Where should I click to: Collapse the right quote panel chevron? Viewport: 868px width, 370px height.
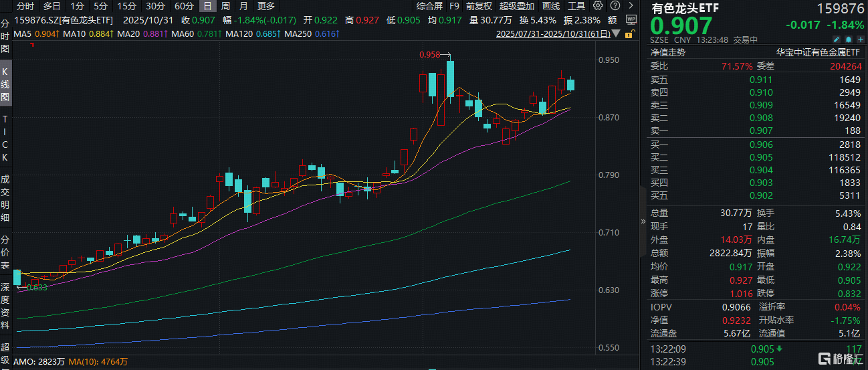tap(643, 221)
